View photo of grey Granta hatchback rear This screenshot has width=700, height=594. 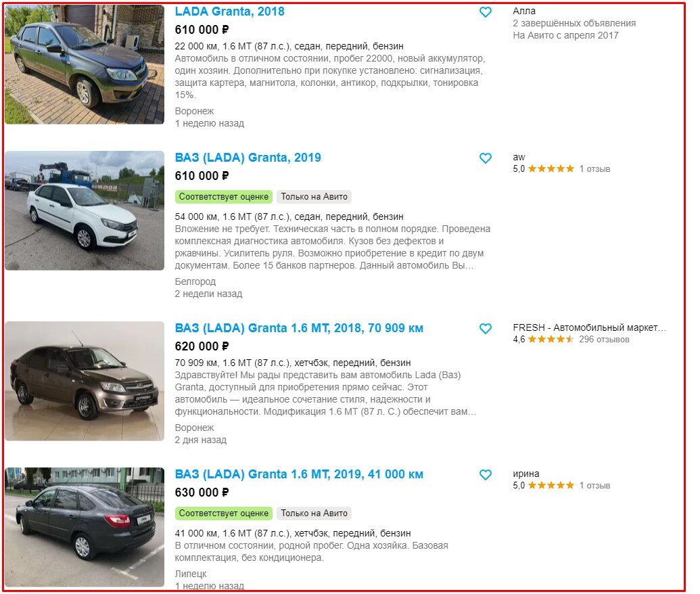point(85,527)
